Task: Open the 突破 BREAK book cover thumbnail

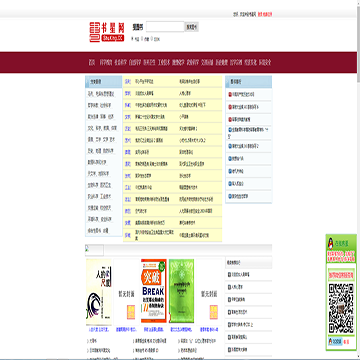Action: 154,291
